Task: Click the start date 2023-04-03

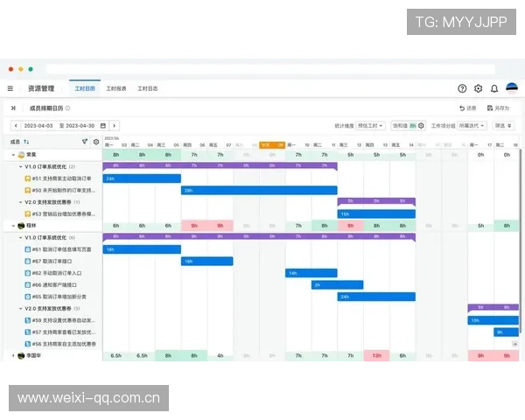Action: coord(38,126)
